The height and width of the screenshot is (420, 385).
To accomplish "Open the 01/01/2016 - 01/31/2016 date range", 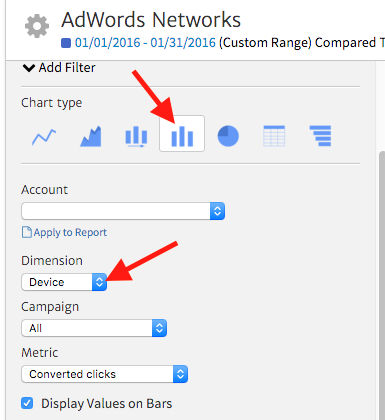I will coord(145,43).
